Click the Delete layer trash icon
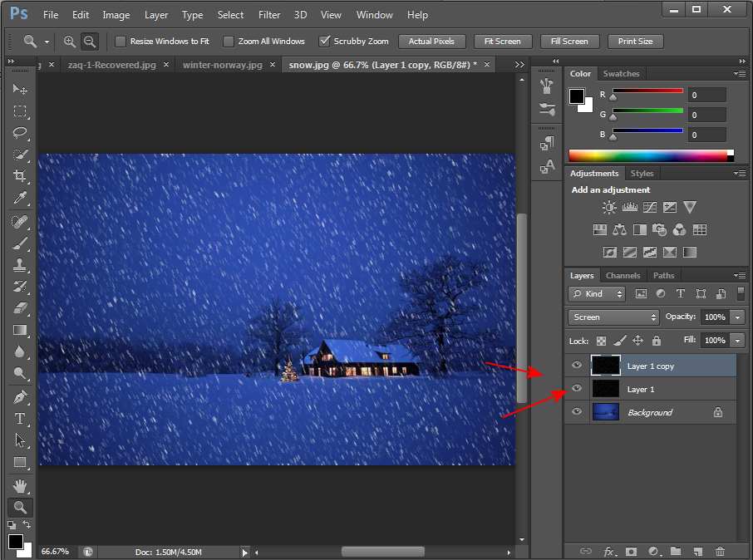Image resolution: width=753 pixels, height=560 pixels. pyautogui.click(x=720, y=551)
